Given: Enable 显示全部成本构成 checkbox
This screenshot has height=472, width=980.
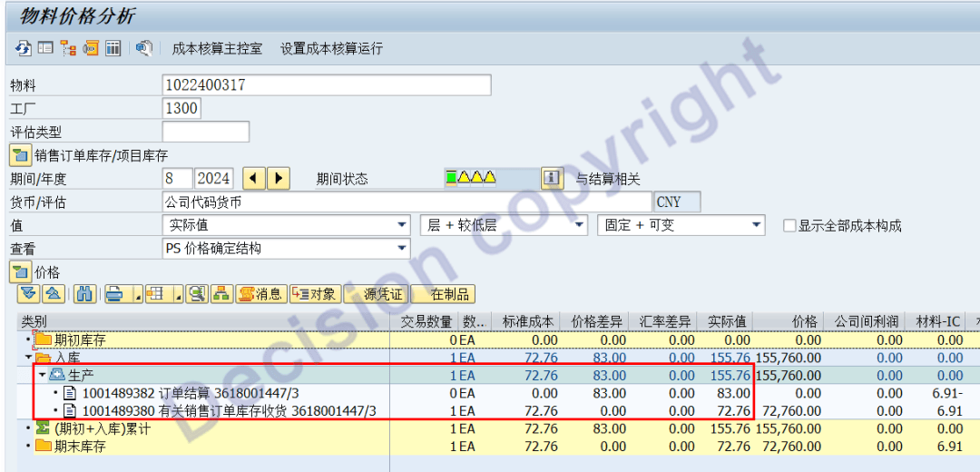Looking at the screenshot, I should 789,226.
